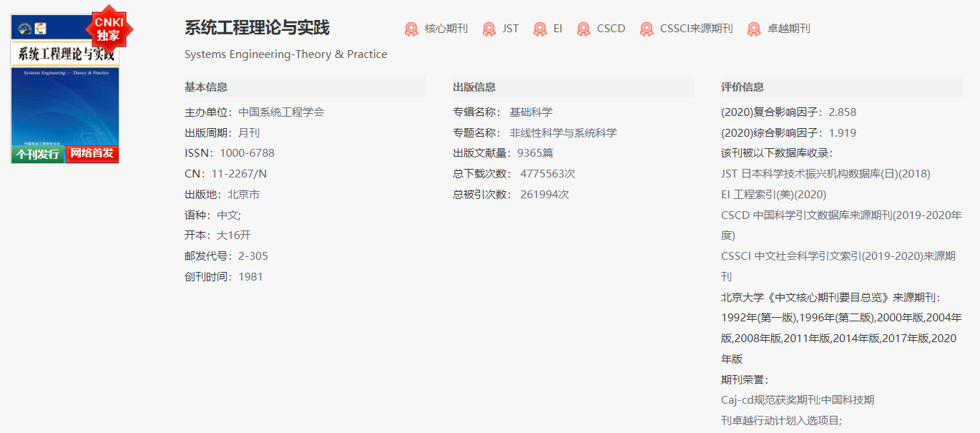Click the CSSCI来源期刊 medal icon
Image resolution: width=980 pixels, height=433 pixels.
coord(647,29)
